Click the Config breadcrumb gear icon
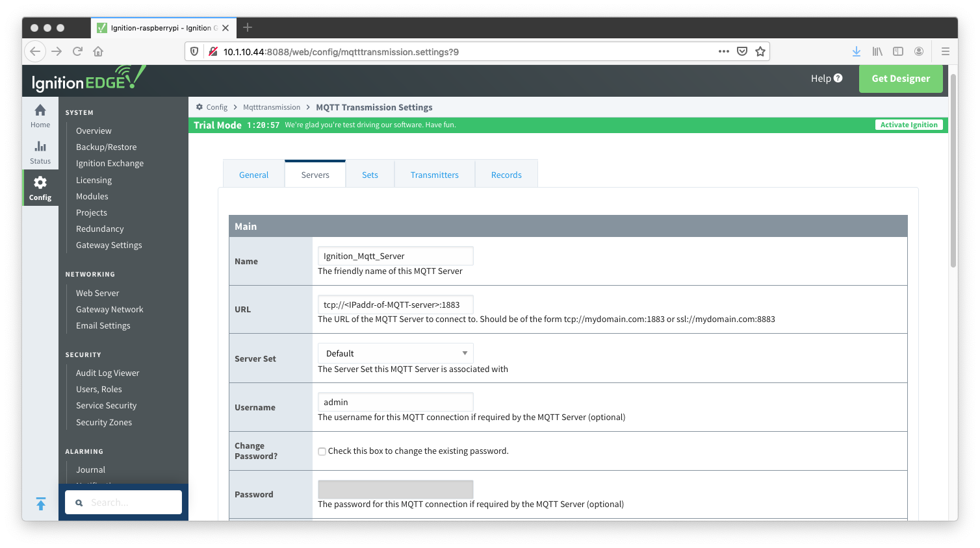The image size is (980, 548). [x=200, y=107]
